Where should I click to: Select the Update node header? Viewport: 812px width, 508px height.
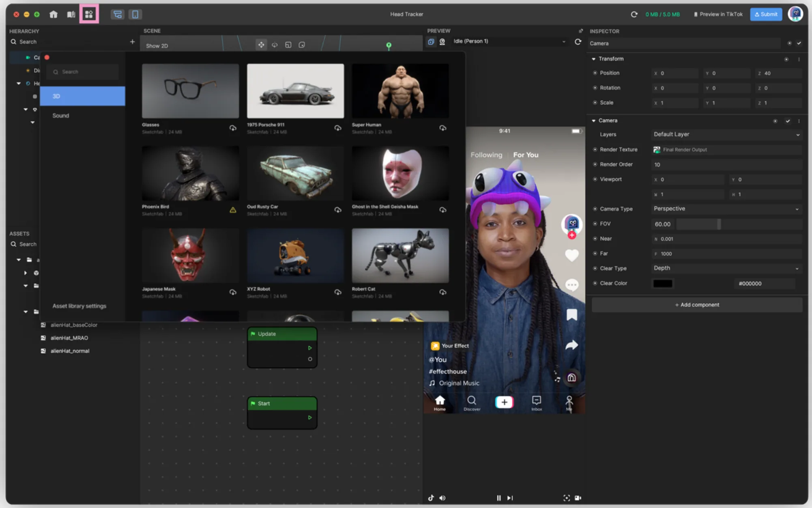coord(282,334)
